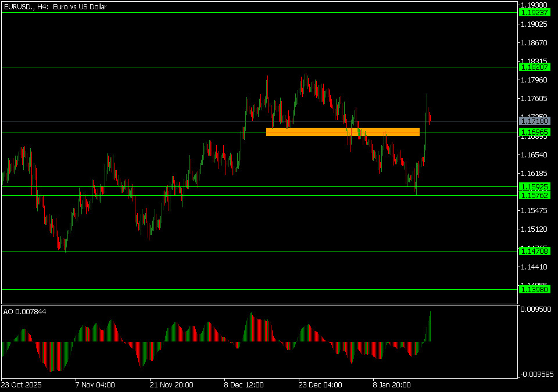Click the 1.15762 green price label

click(x=534, y=196)
